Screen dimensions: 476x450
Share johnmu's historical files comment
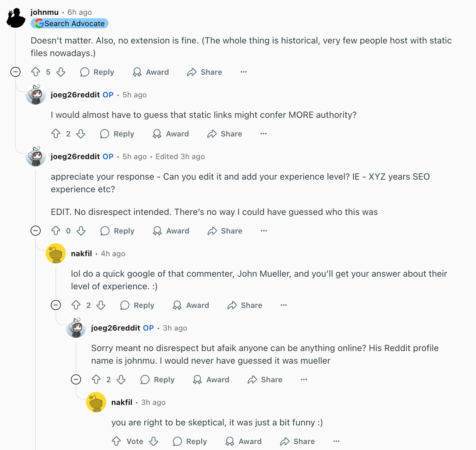coord(204,72)
